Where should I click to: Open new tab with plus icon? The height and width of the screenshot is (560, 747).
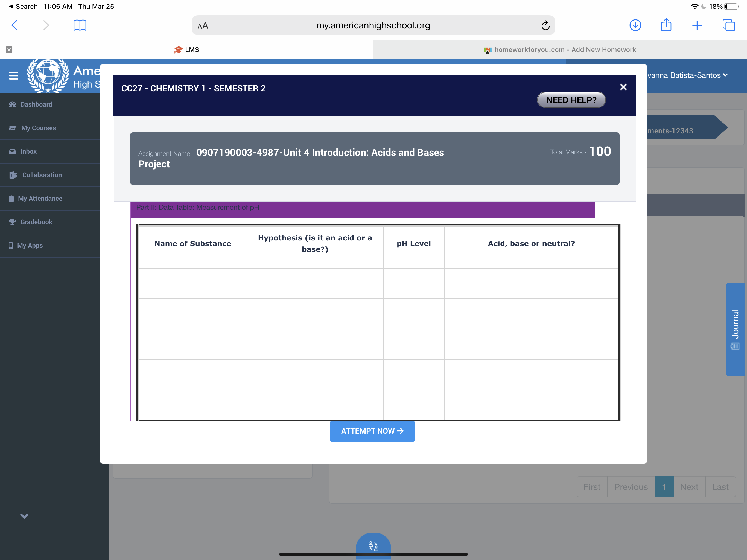click(697, 25)
